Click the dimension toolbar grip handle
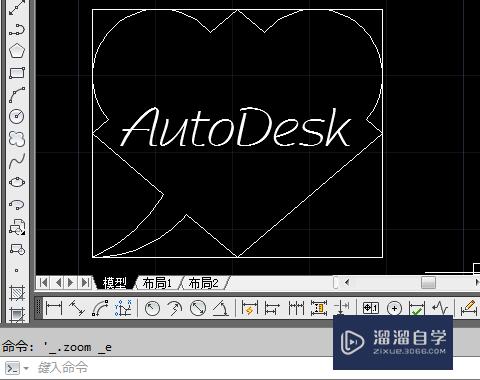Image resolution: width=480 pixels, height=380 pixels. pos(39,308)
